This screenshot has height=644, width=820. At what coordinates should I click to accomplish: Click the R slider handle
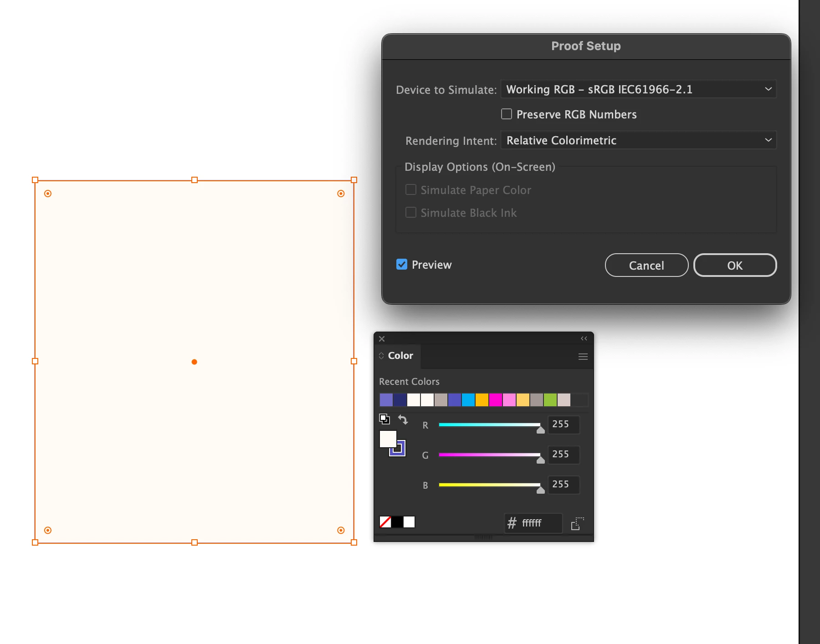(541, 430)
